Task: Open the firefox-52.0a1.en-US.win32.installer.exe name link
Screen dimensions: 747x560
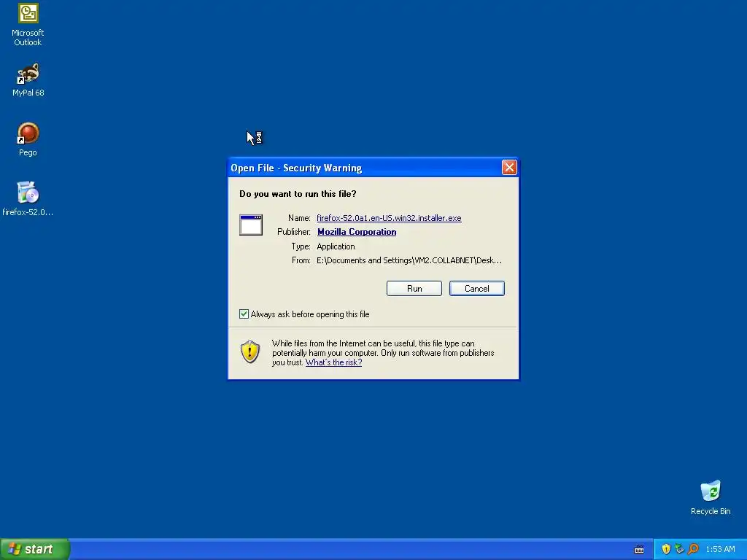Action: (x=389, y=218)
